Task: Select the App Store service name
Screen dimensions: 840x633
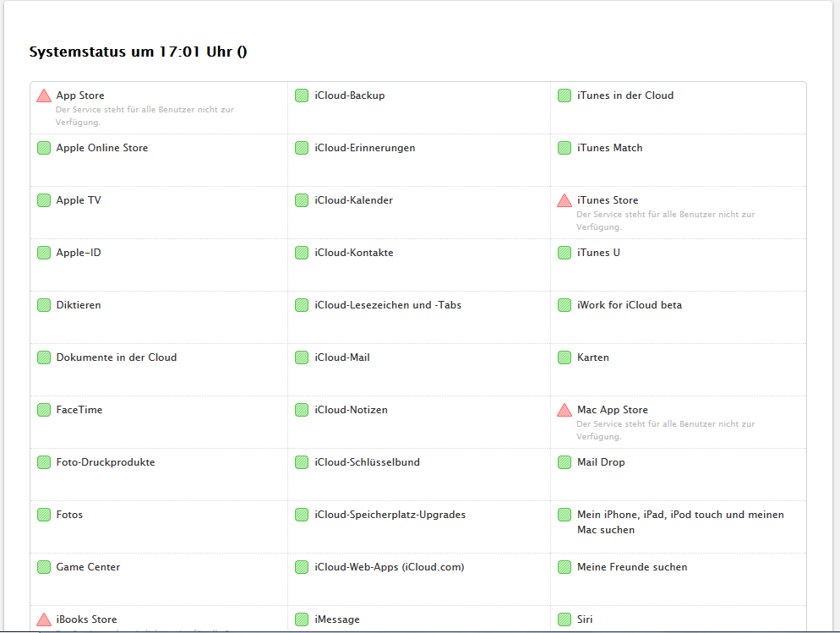Action: (80, 95)
